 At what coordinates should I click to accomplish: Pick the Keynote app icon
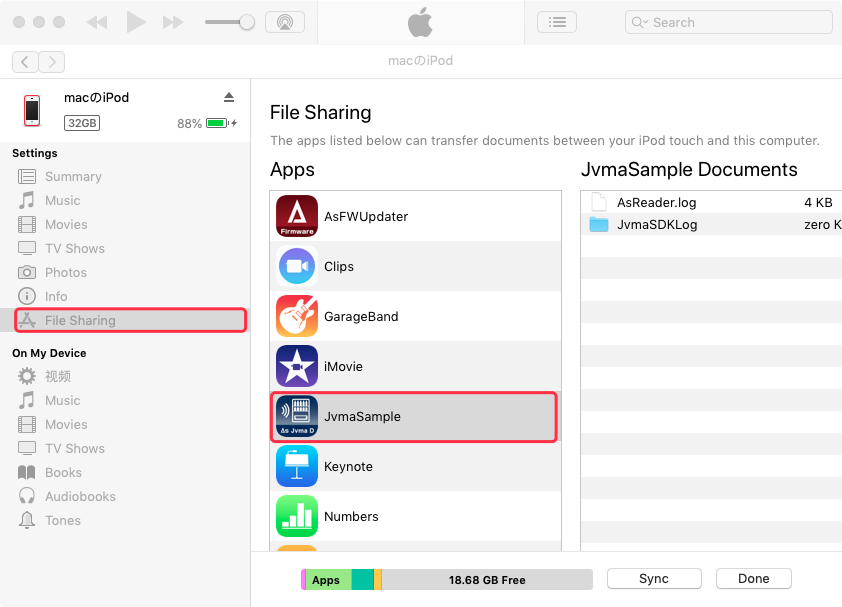(x=296, y=466)
